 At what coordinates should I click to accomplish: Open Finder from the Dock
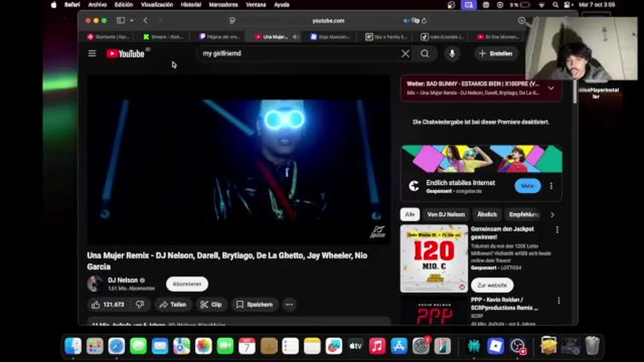pyautogui.click(x=73, y=346)
